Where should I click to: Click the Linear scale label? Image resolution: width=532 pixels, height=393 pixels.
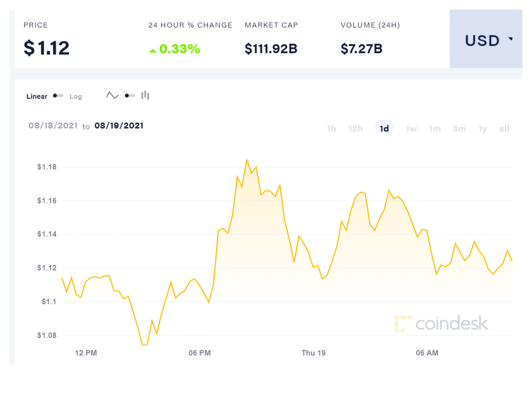(x=37, y=96)
